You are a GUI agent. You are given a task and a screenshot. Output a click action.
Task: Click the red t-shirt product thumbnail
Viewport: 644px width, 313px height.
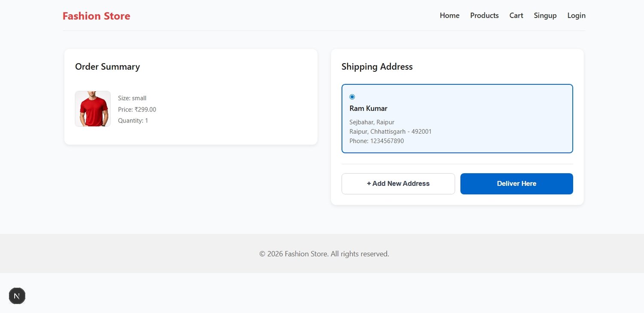[93, 109]
